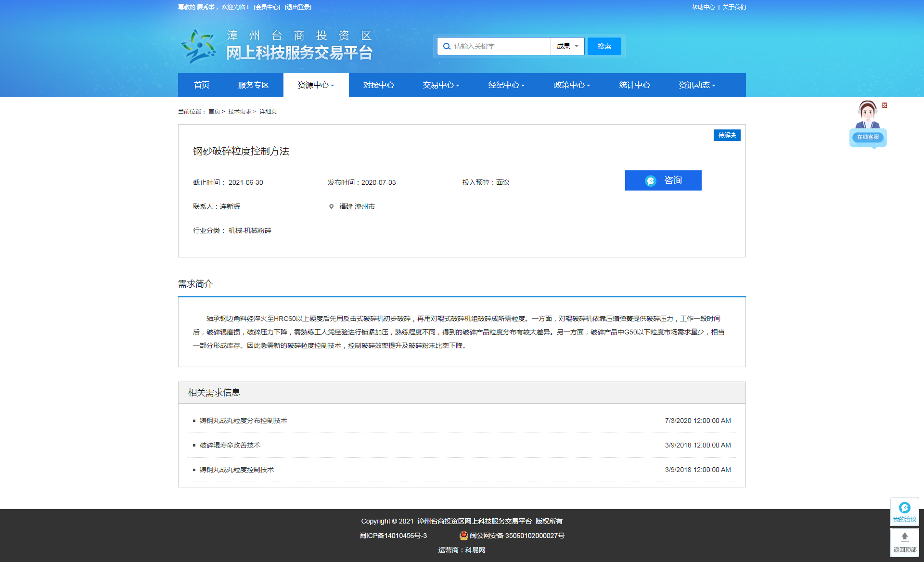The width and height of the screenshot is (924, 562).
Task: Open 破碎辊寿命改善技术 related item
Action: click(x=230, y=445)
